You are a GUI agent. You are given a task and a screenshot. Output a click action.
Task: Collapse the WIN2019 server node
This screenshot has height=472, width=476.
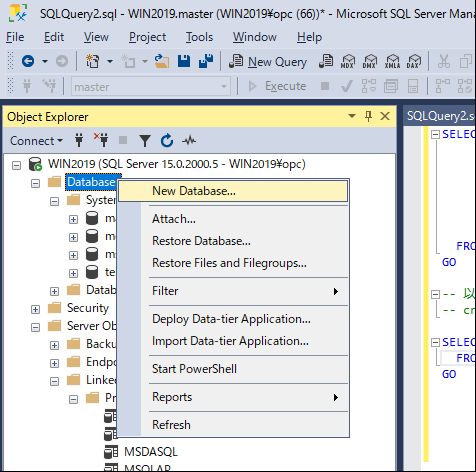point(16,165)
